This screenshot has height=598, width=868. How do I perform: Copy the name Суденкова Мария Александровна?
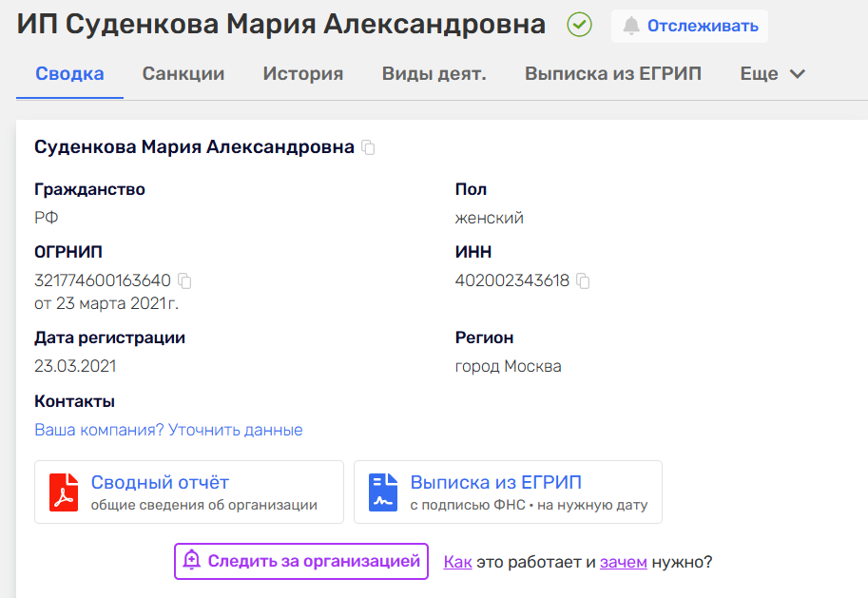pos(369,147)
